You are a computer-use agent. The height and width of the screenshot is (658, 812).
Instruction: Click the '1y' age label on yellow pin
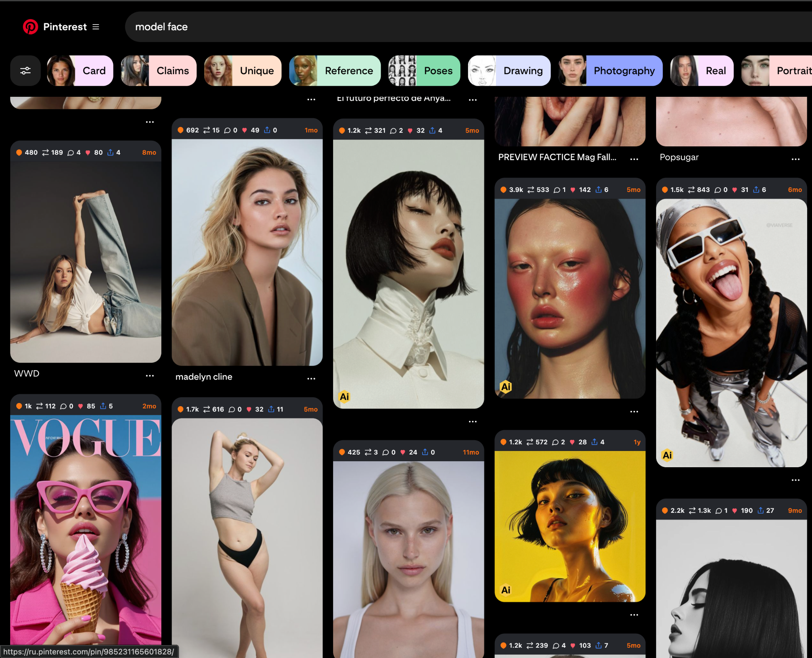click(x=637, y=442)
